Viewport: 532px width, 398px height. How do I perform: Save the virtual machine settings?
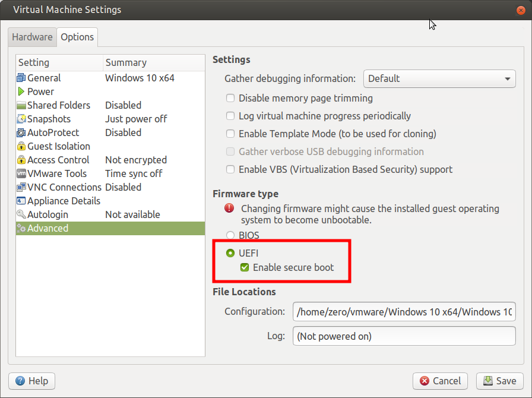click(500, 381)
